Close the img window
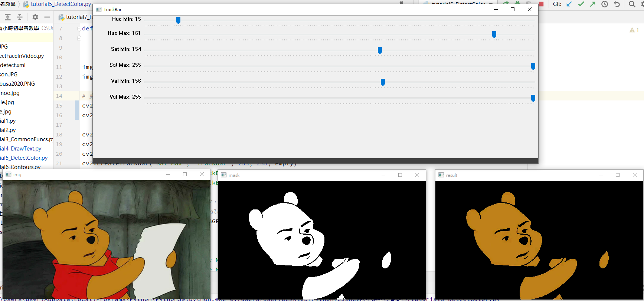Viewport: 644px width, 301px height. pyautogui.click(x=202, y=174)
